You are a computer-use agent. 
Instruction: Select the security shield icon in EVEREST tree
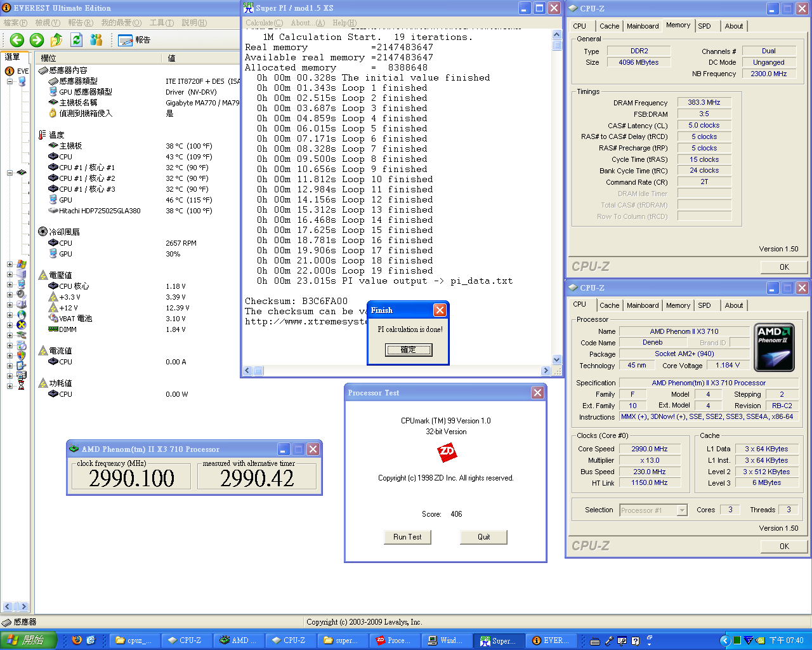tap(22, 355)
